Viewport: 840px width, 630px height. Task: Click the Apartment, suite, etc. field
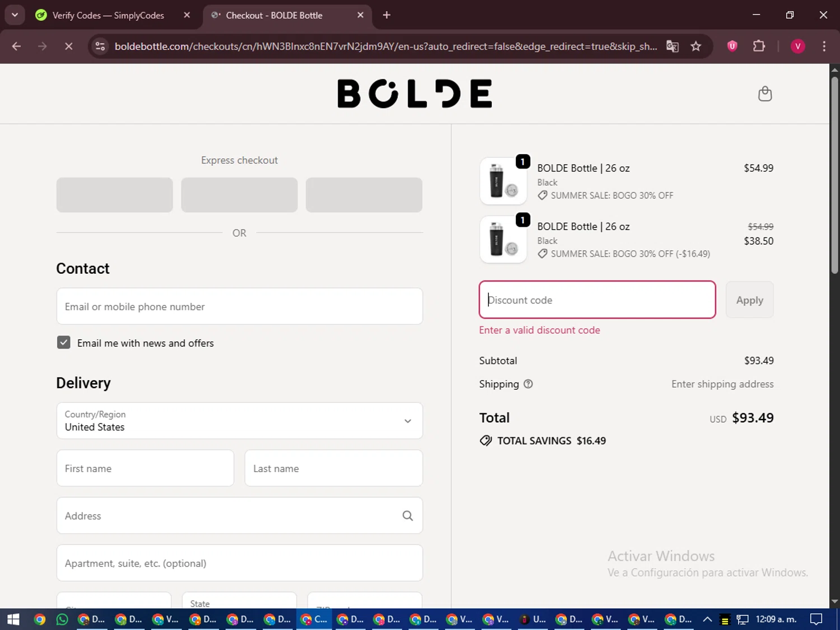pos(240,563)
